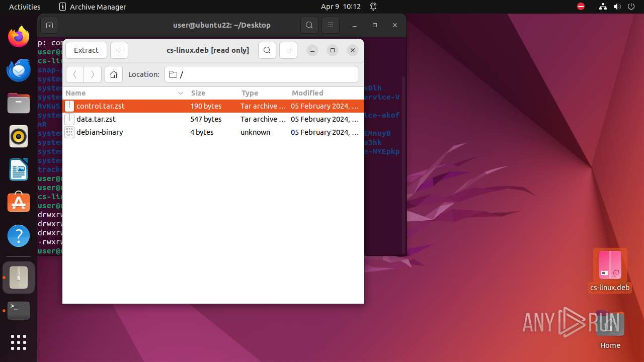
Task: Open the Archive Manager search
Action: click(267, 50)
